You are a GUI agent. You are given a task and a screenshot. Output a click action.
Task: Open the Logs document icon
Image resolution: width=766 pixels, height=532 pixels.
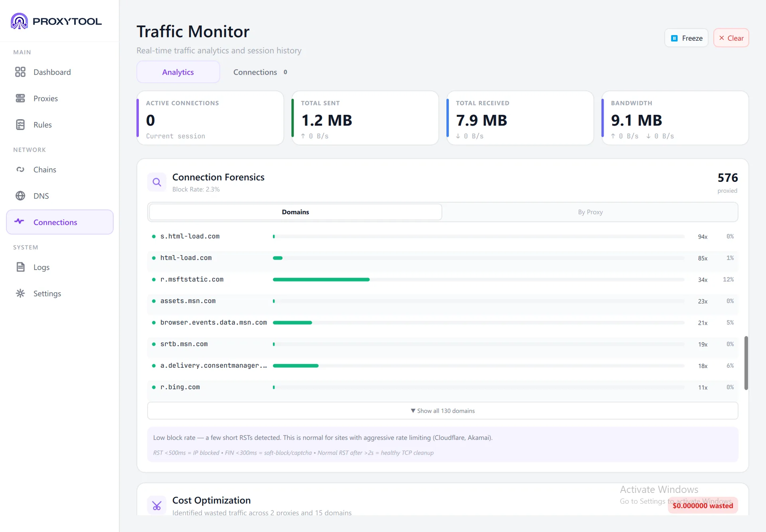click(20, 267)
